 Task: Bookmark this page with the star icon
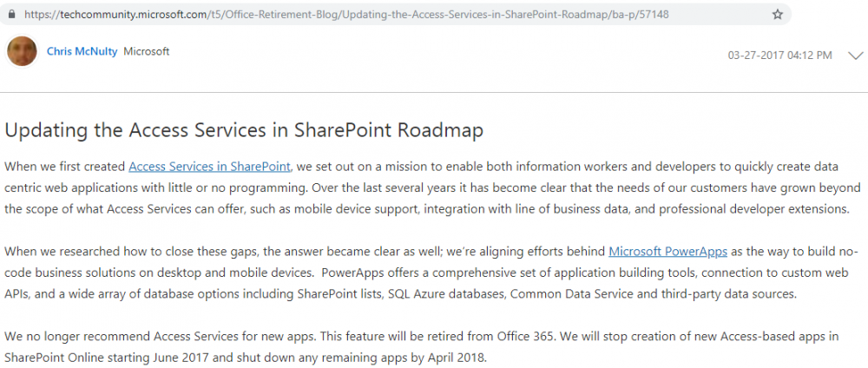tap(777, 15)
